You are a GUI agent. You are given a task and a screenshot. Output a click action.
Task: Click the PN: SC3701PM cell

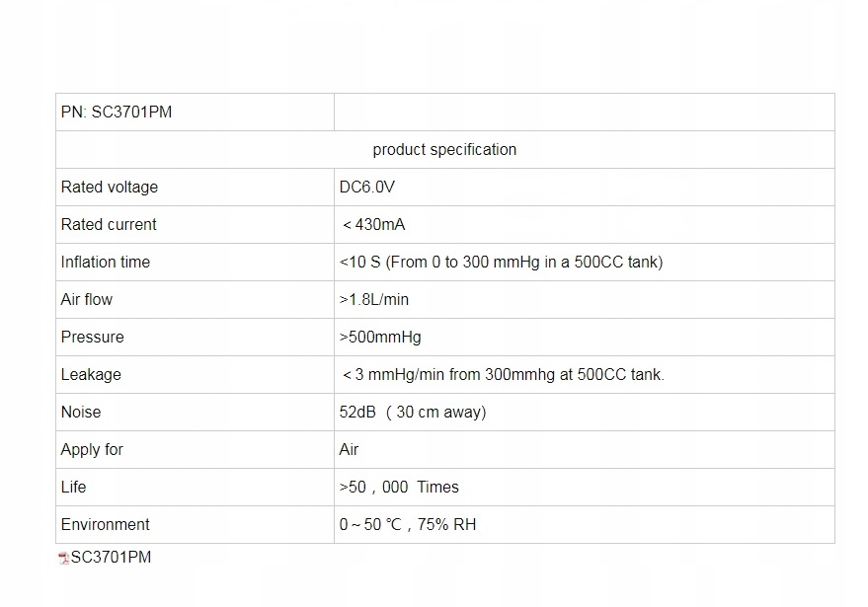pyautogui.click(x=117, y=113)
